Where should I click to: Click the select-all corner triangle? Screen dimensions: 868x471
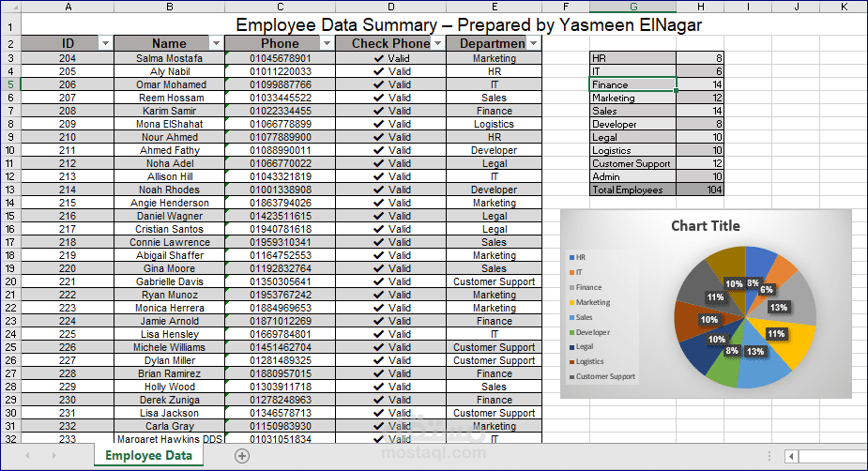(13, 8)
